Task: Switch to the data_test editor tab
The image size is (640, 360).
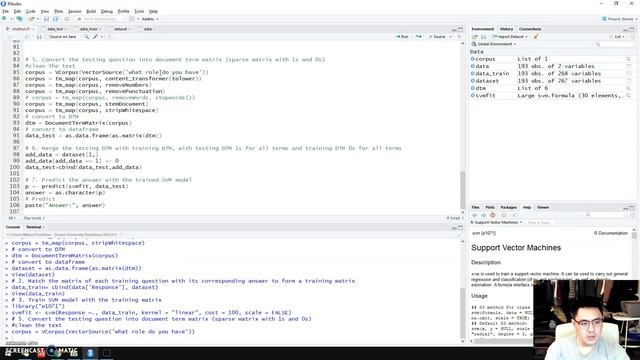Action: [55, 29]
